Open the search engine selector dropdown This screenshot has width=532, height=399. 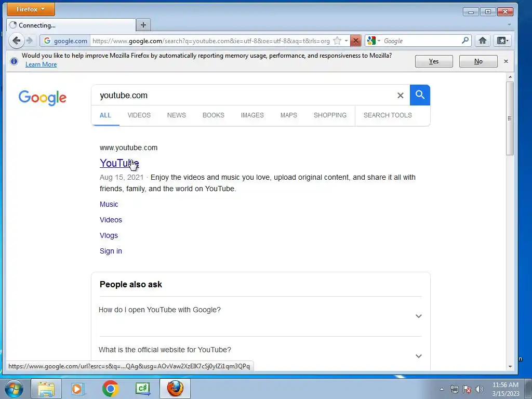pos(379,41)
